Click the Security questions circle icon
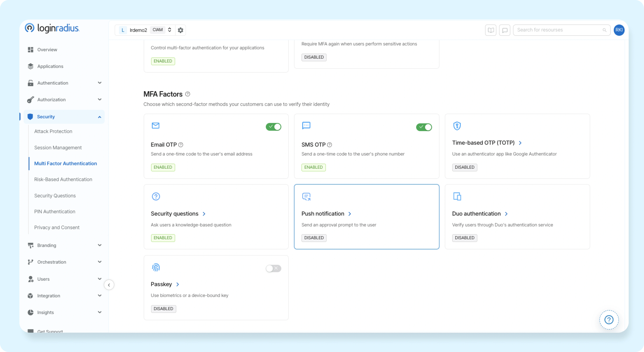 [x=156, y=197]
